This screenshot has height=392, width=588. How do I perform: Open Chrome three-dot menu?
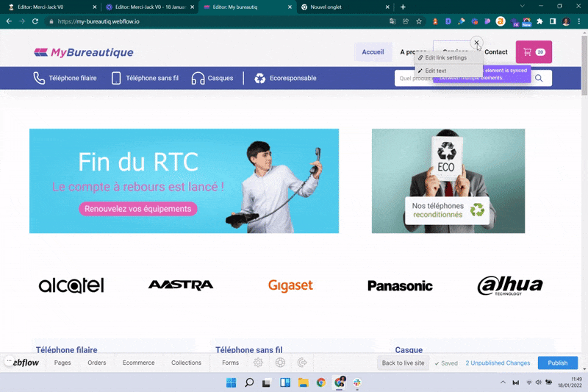579,21
